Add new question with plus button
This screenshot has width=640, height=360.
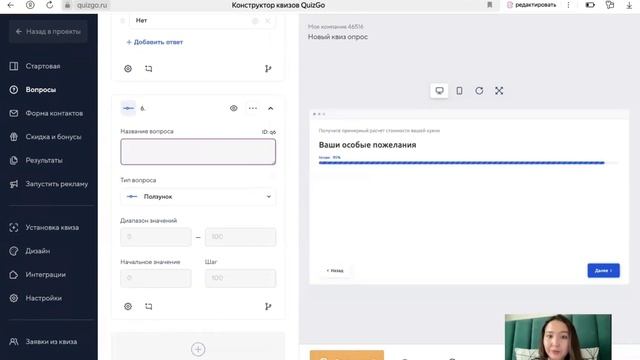pos(198,349)
